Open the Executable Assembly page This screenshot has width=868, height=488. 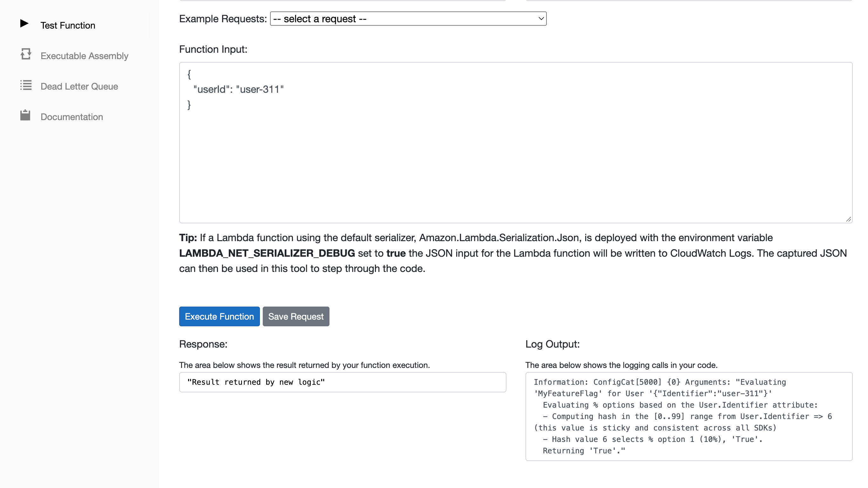84,56
